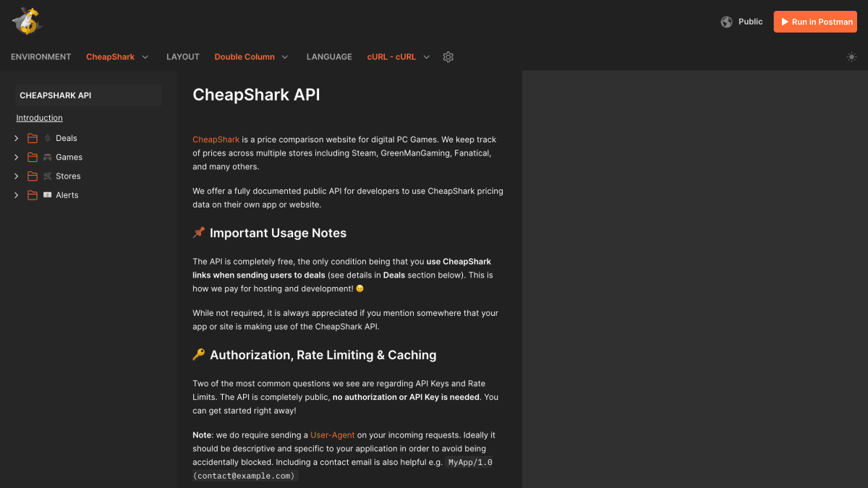The image size is (868, 488).
Task: Click the pushpin emoji beside Important Usage Notes
Action: coord(199,233)
